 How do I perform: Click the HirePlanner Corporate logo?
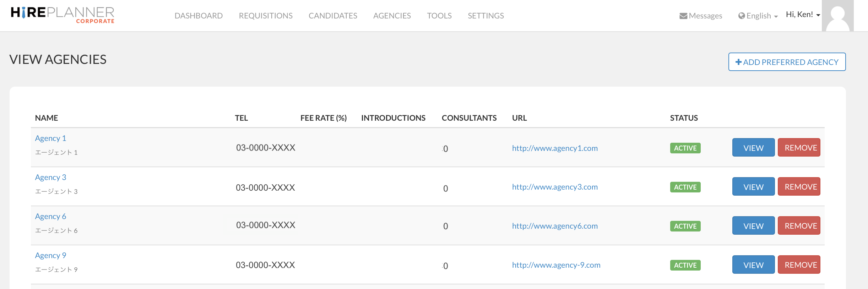click(x=63, y=15)
